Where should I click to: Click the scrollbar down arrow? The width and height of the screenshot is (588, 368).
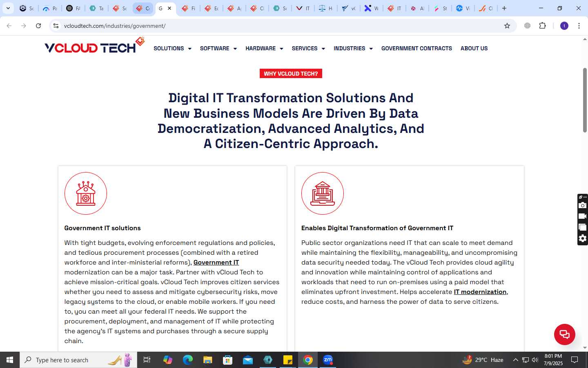(585, 348)
